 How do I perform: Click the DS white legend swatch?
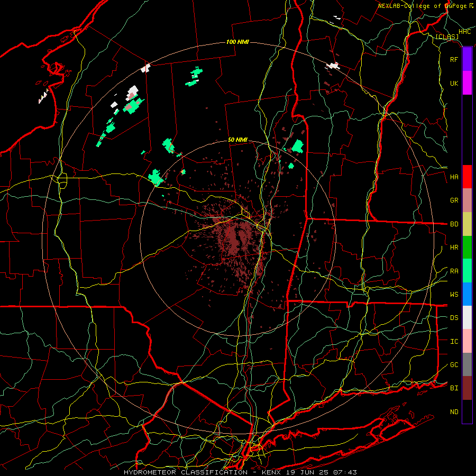[467, 317]
